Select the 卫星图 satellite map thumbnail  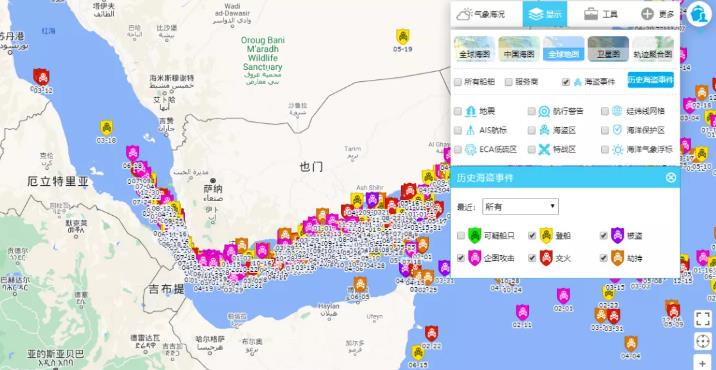pyautogui.click(x=608, y=48)
